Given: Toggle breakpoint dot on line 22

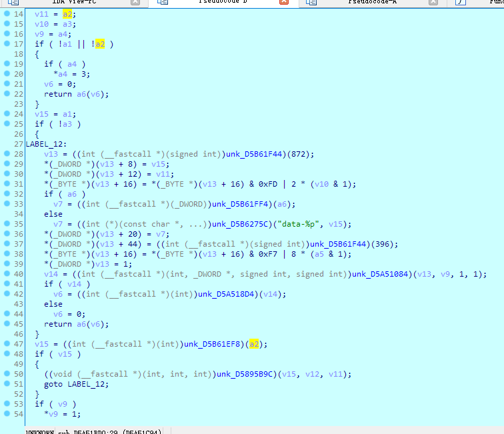Looking at the screenshot, I should (7, 93).
